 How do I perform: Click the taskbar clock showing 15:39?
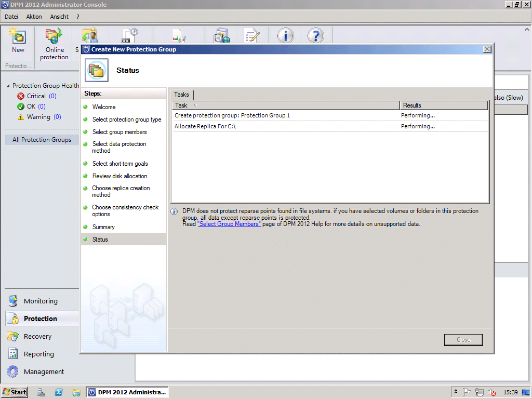(x=510, y=392)
